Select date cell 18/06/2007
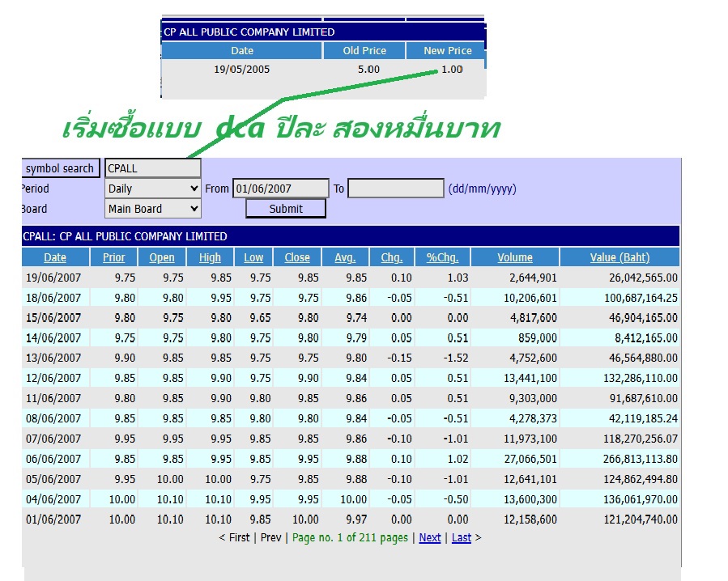The height and width of the screenshot is (581, 728). click(x=53, y=298)
